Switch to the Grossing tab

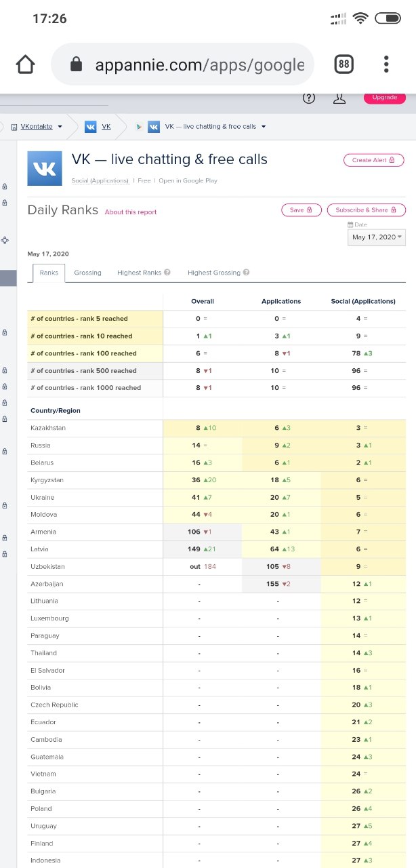tap(87, 273)
